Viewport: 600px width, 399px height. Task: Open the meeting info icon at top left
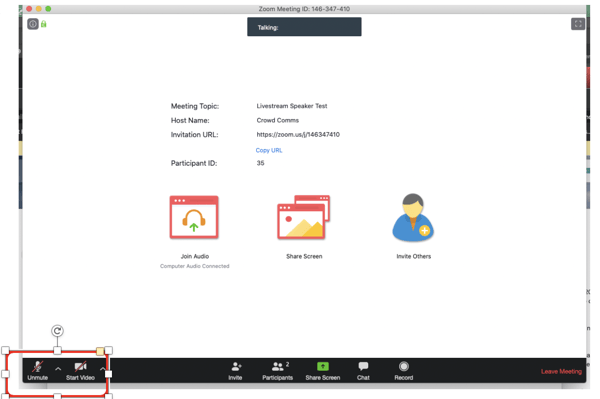click(33, 24)
